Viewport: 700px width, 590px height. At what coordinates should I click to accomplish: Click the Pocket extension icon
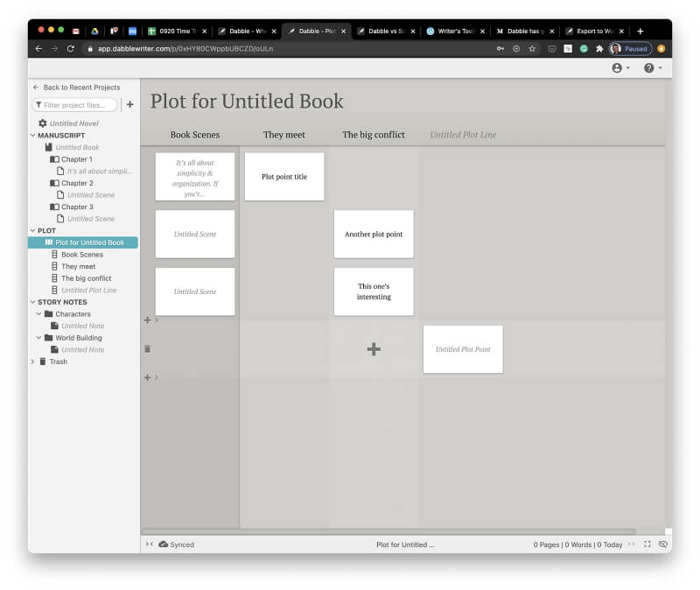pyautogui.click(x=552, y=49)
